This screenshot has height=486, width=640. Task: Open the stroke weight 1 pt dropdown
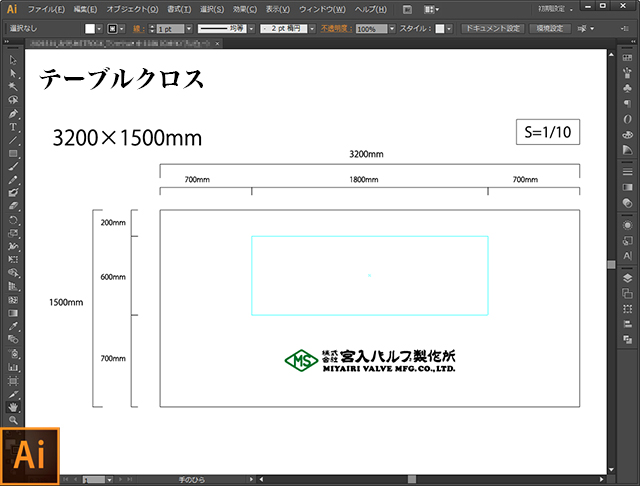click(189, 29)
